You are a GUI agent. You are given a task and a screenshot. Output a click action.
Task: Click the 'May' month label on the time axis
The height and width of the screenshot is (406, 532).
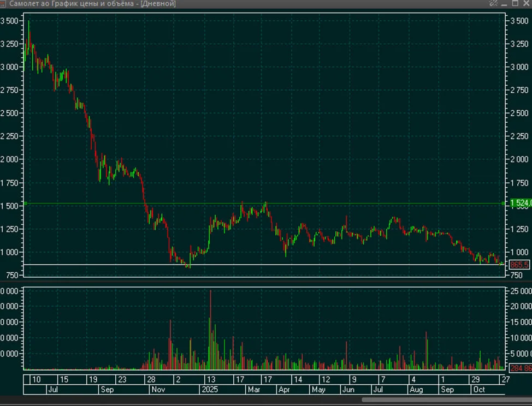318,390
